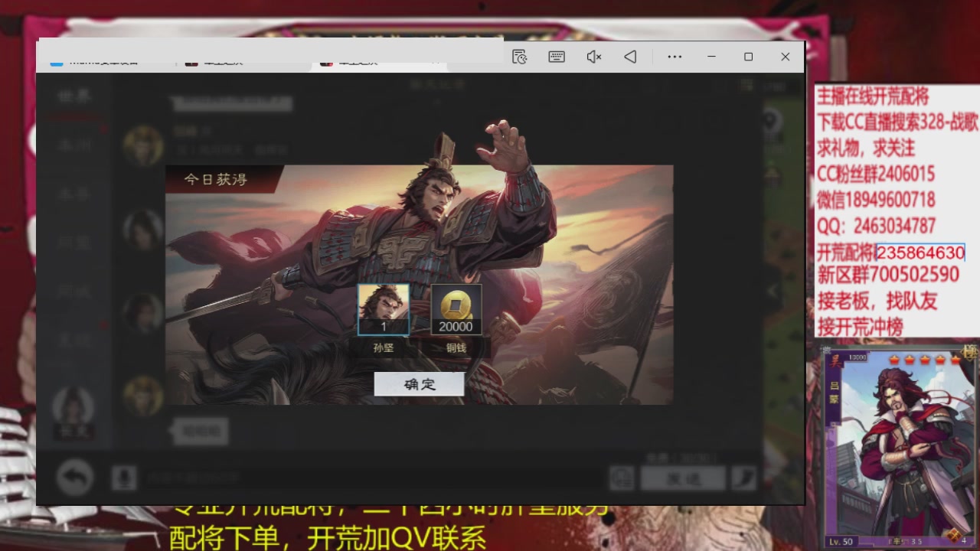Screen dimensions: 980x551
Task: Select the 孙坚 hero reward icon
Action: pos(384,310)
